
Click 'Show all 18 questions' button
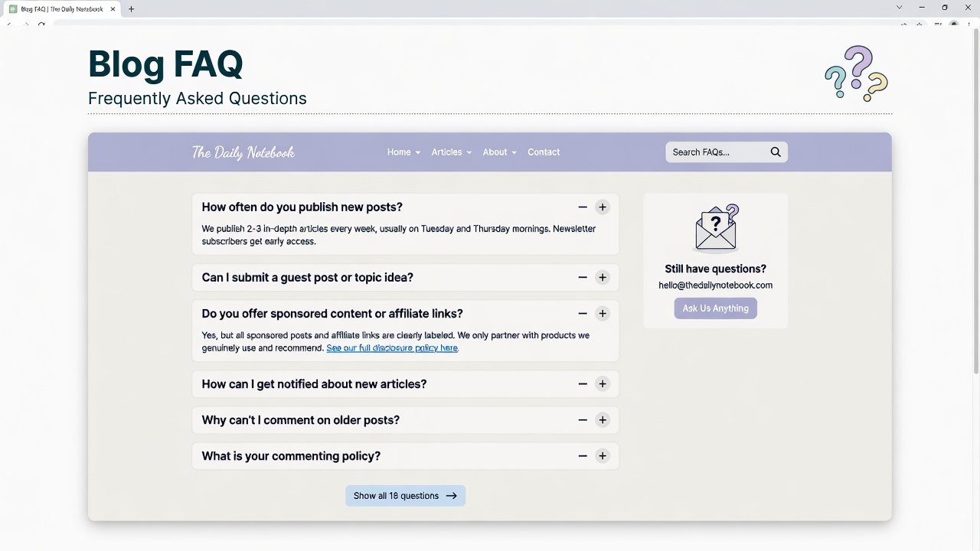(405, 496)
